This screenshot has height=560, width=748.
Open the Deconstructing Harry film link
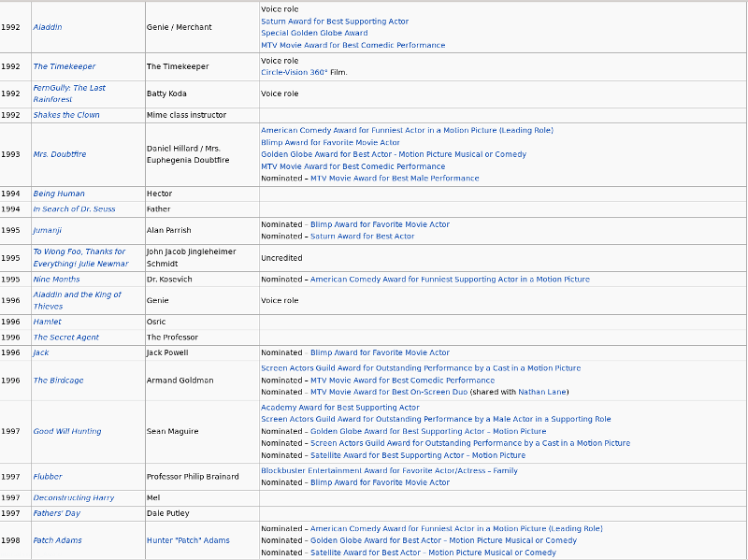coord(74,498)
